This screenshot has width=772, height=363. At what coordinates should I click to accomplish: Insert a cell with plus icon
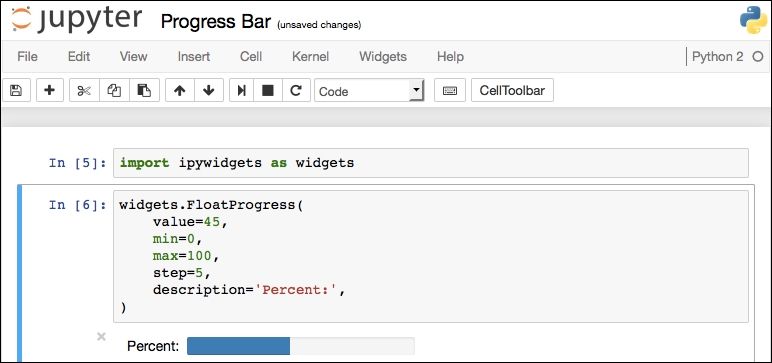point(50,91)
